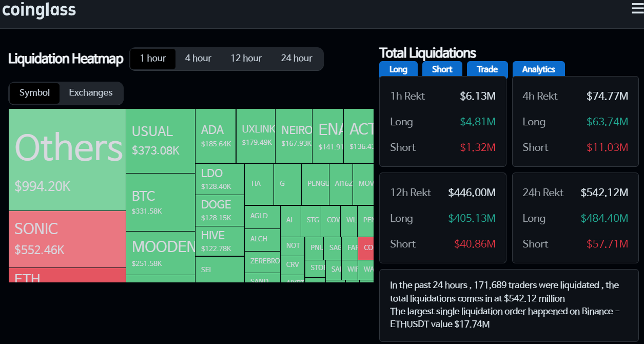Switch heatmap to 12 hour
The height and width of the screenshot is (344, 644).
(246, 59)
